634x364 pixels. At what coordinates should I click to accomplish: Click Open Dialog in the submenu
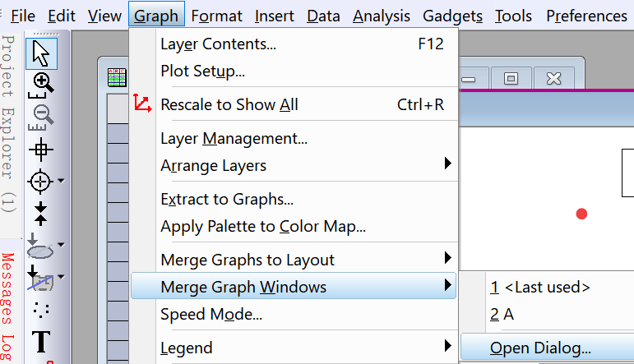(x=539, y=348)
